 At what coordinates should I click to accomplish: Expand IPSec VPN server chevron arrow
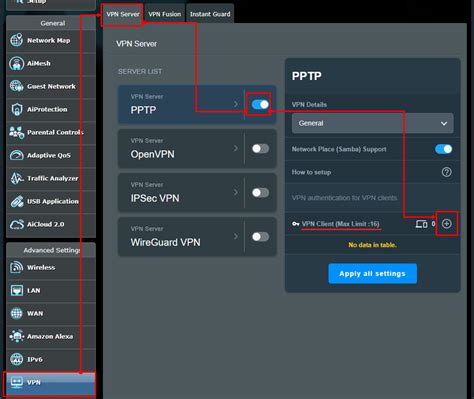click(x=236, y=192)
